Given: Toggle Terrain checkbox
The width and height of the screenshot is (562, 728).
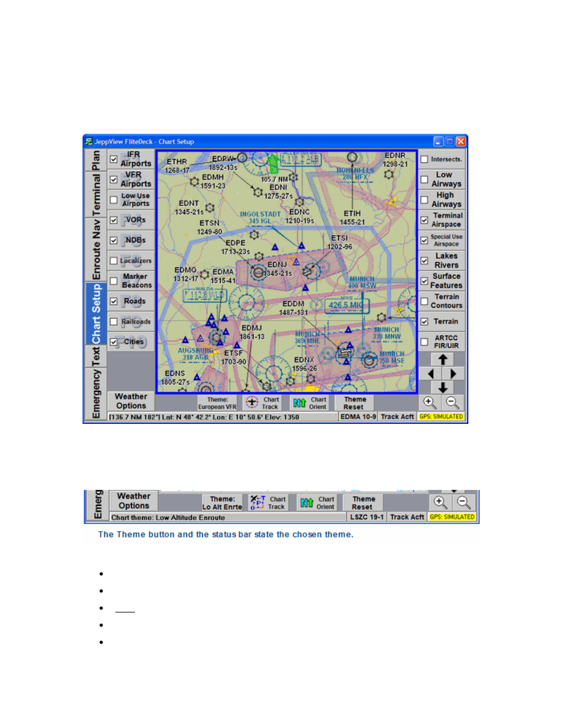Looking at the screenshot, I should pyautogui.click(x=424, y=322).
